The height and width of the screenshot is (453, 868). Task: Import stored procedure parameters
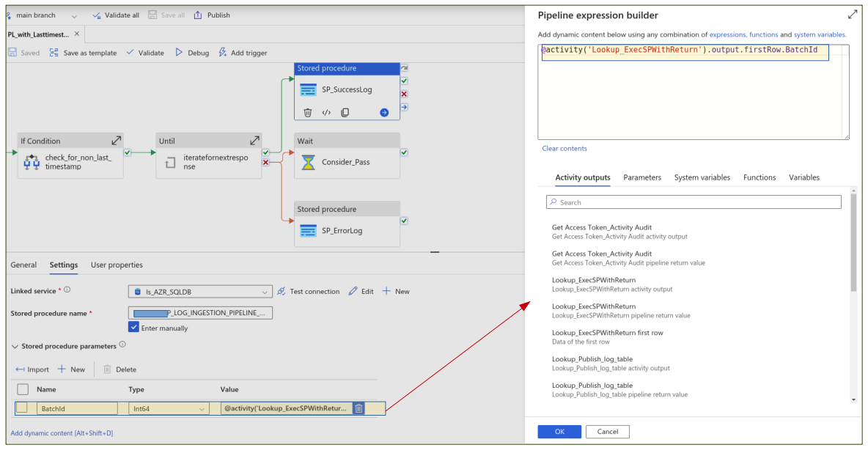coord(32,369)
